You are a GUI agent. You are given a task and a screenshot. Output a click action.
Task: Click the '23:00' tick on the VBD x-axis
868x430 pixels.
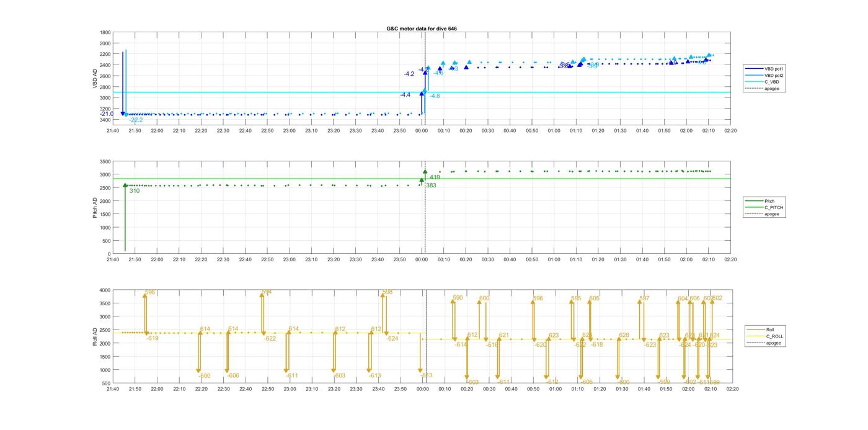(289, 130)
